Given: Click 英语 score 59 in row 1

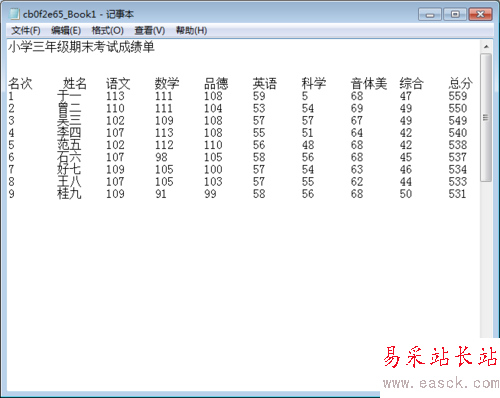Looking at the screenshot, I should [x=259, y=96].
